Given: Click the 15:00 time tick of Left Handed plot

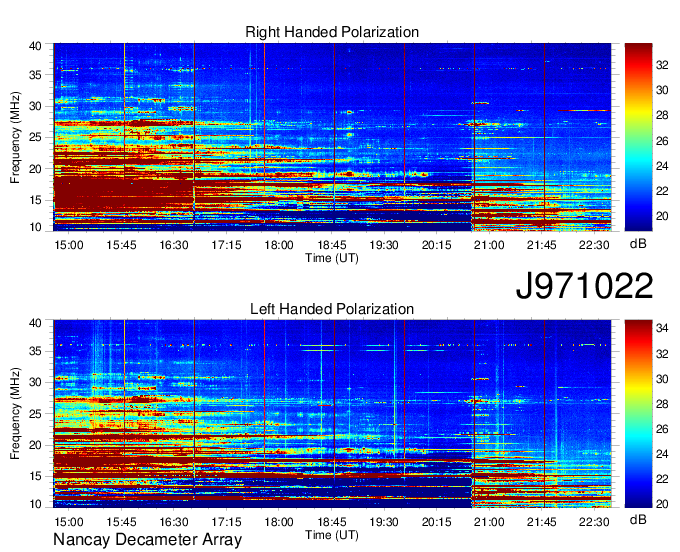Looking at the screenshot, I should pos(69,522).
